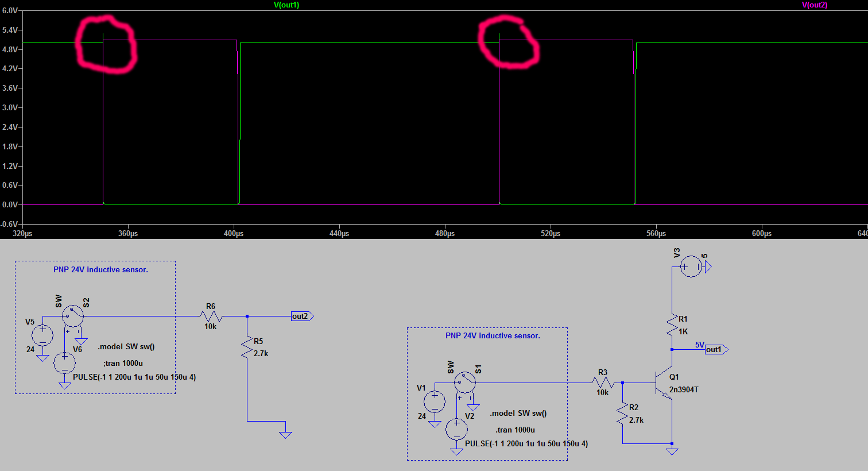This screenshot has height=471, width=868.
Task: Click the 1.8V y-axis label
Action: (10, 146)
